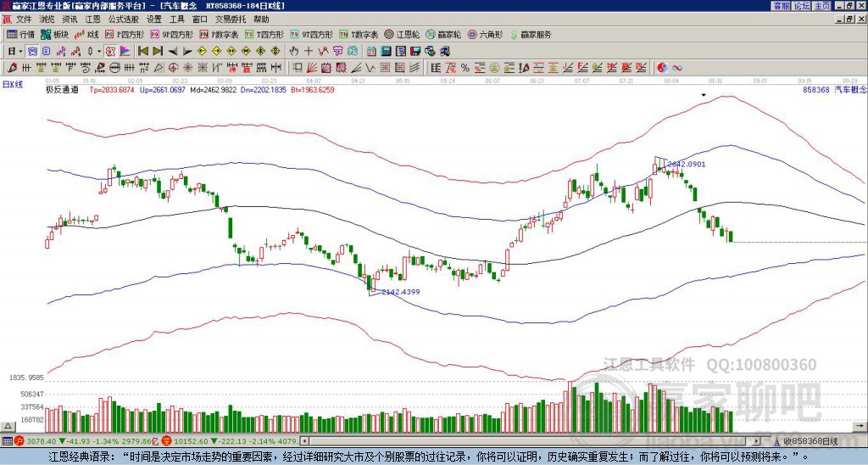Open the 客服 customer service link

pos(781,5)
